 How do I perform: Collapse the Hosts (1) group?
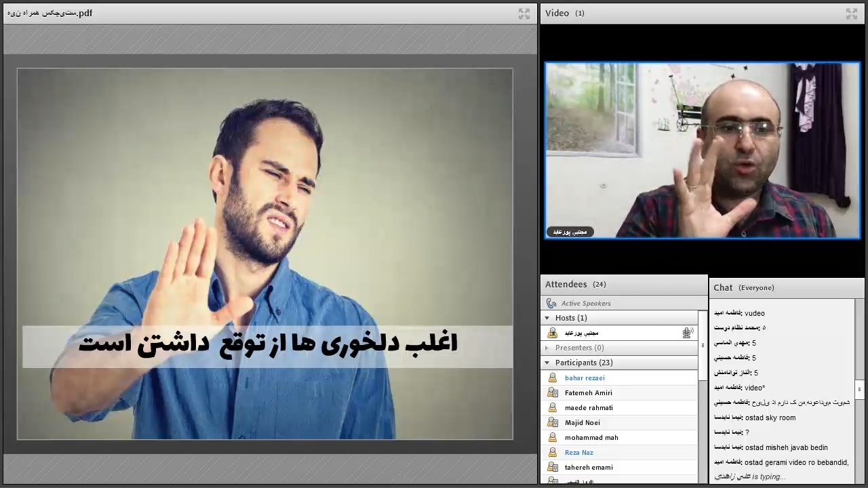[x=547, y=318]
